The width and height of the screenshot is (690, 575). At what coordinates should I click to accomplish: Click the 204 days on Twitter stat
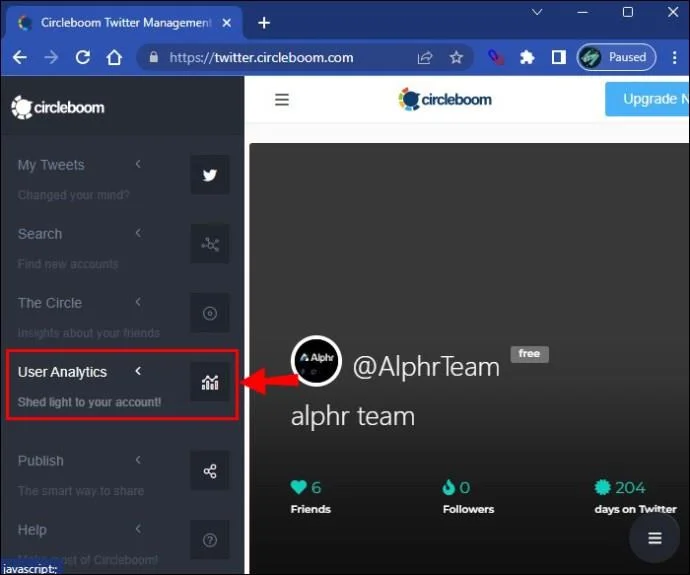[635, 497]
